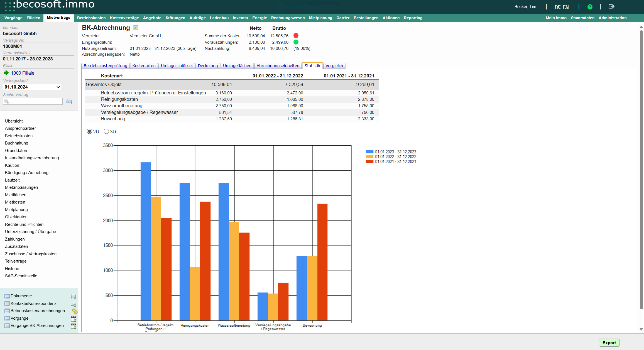Open help via the green question mark icon
This screenshot has height=350, width=644.
point(590,7)
